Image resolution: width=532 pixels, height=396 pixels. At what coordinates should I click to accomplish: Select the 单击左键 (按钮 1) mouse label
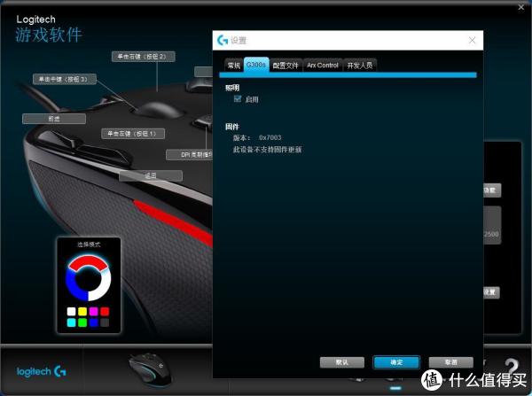(x=133, y=134)
